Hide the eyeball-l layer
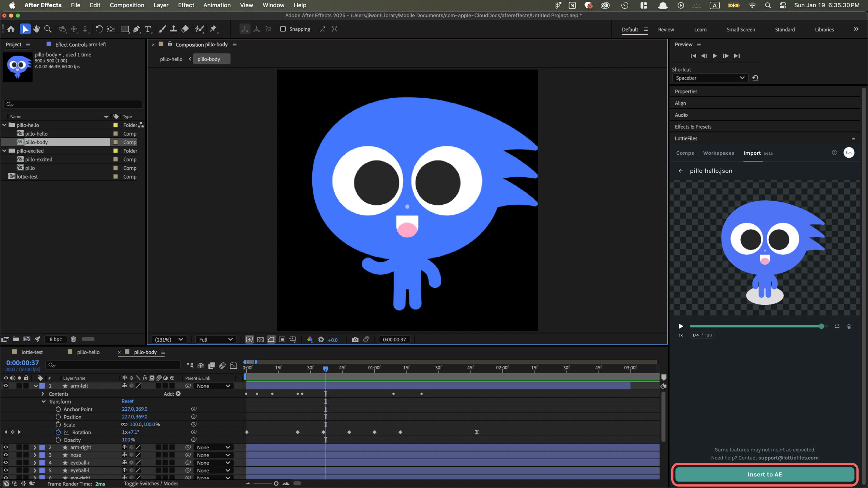Screen dimensions: 868x488 click(6, 470)
